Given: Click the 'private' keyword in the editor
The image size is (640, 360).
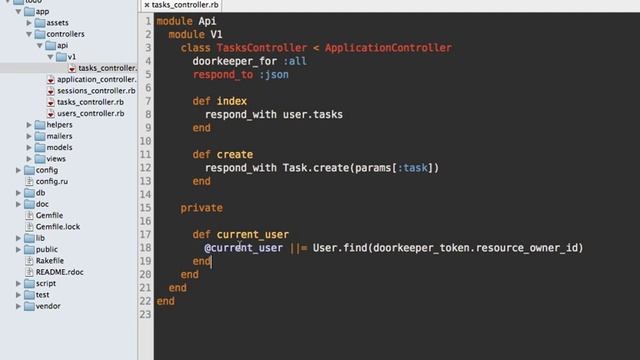Looking at the screenshot, I should (202, 208).
